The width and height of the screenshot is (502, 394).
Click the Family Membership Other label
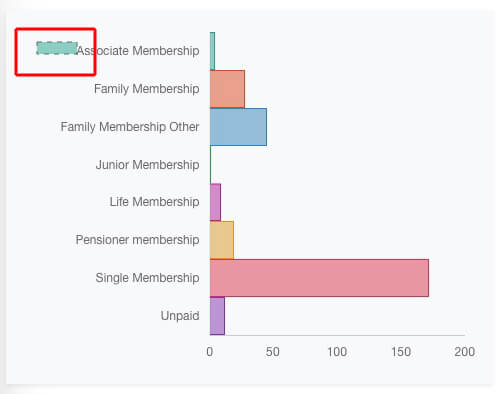130,127
